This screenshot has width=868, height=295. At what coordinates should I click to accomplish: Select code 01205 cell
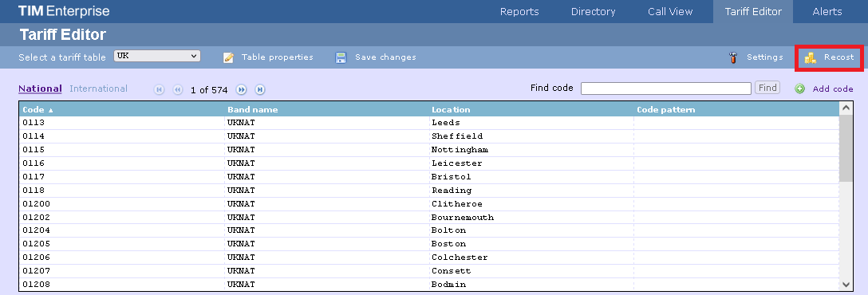pyautogui.click(x=122, y=244)
